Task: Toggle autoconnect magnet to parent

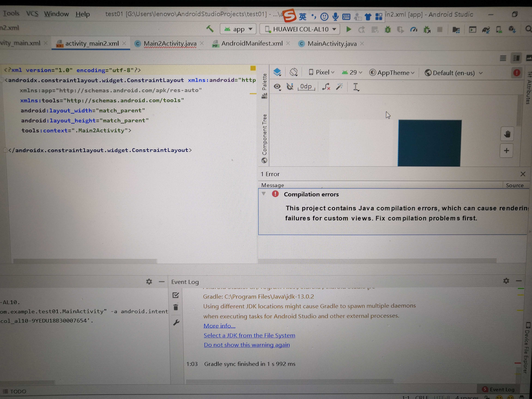Action: click(290, 86)
